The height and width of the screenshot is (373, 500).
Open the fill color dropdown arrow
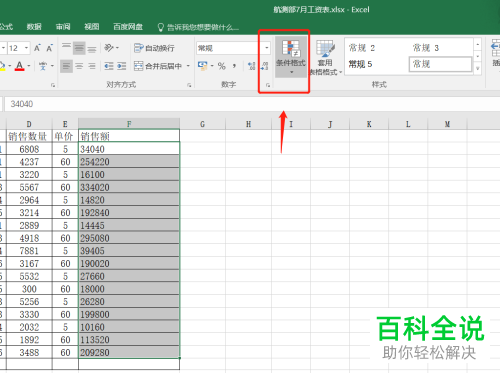tap(10, 66)
